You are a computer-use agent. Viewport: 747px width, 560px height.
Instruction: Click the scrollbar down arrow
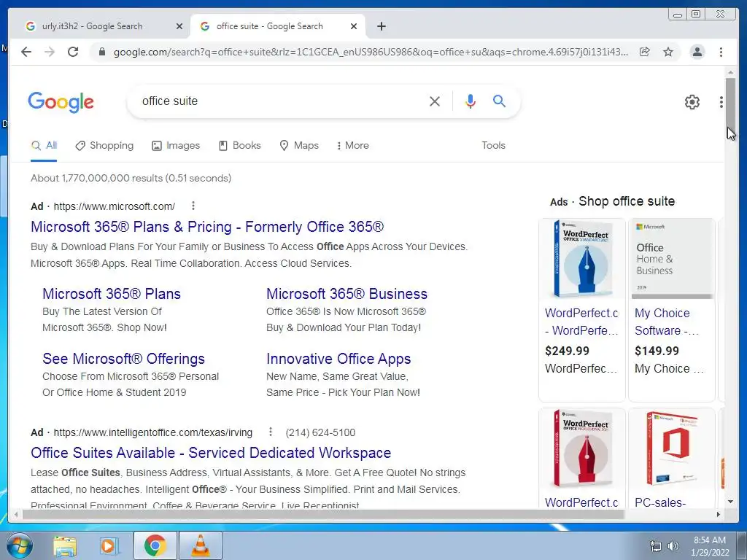click(730, 502)
